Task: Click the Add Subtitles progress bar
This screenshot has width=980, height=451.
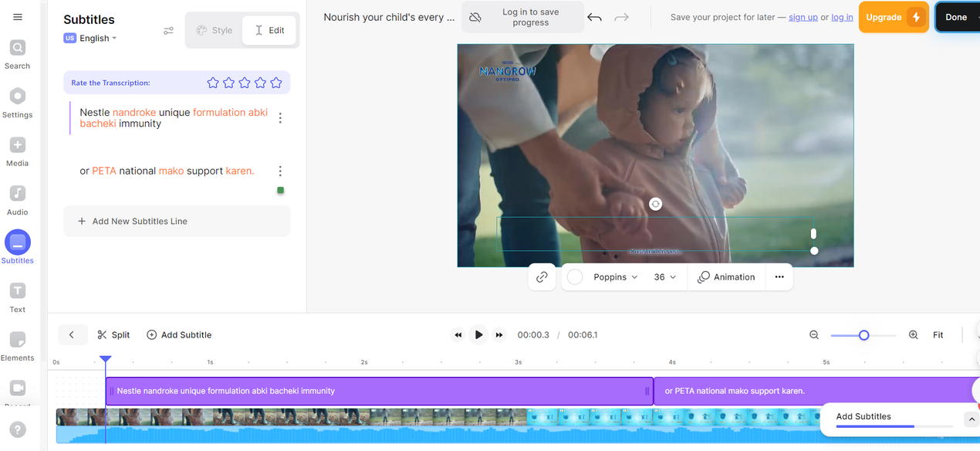Action: [894, 426]
